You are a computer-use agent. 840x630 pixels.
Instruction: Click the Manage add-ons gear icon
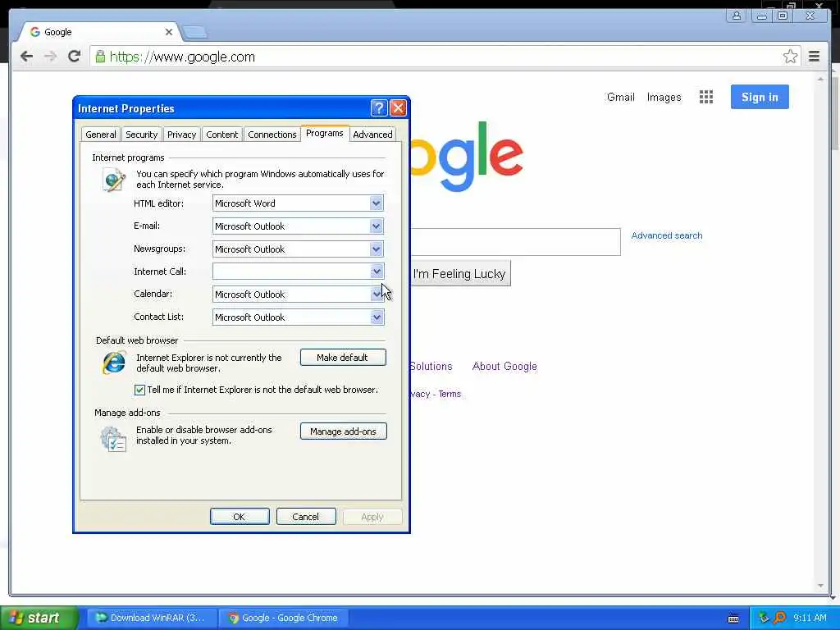113,438
